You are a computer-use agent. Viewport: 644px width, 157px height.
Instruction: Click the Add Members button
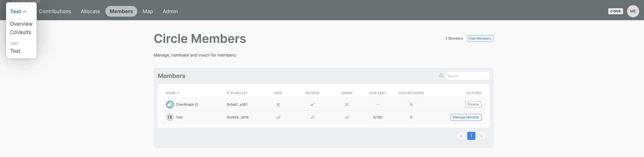coord(480,39)
